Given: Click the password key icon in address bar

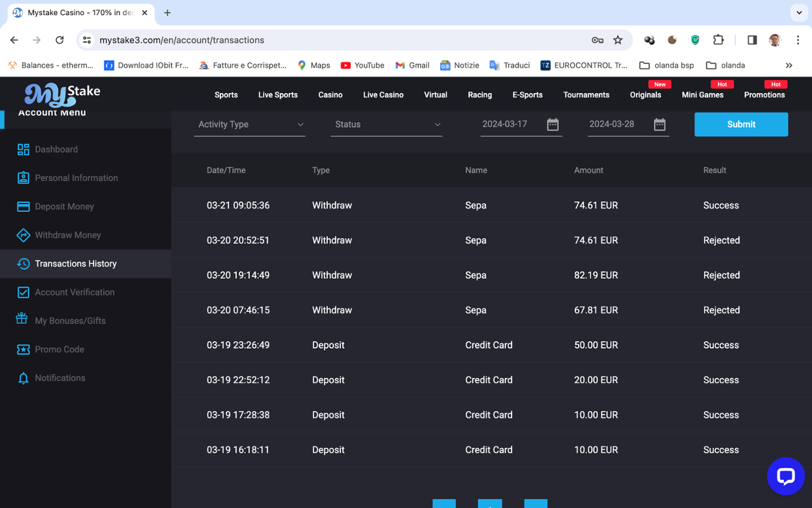Looking at the screenshot, I should coord(598,40).
